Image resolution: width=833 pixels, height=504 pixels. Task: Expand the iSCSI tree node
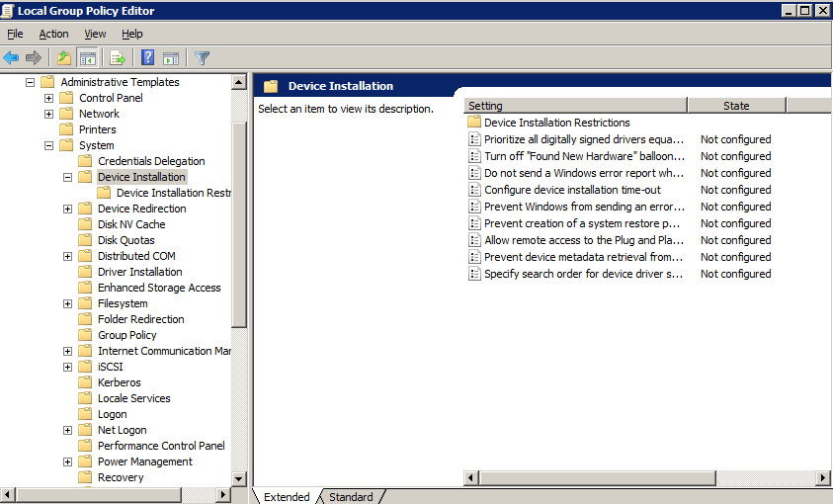67,367
